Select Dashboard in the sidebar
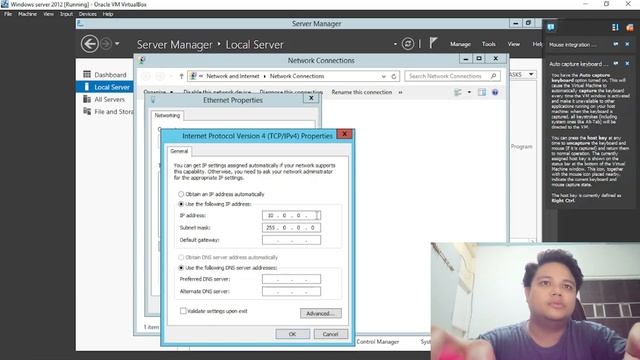 click(x=110, y=75)
